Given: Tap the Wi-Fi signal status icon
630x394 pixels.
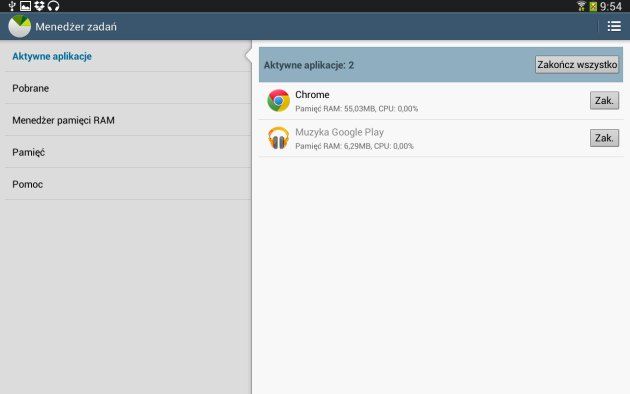Looking at the screenshot, I should click(x=581, y=6).
